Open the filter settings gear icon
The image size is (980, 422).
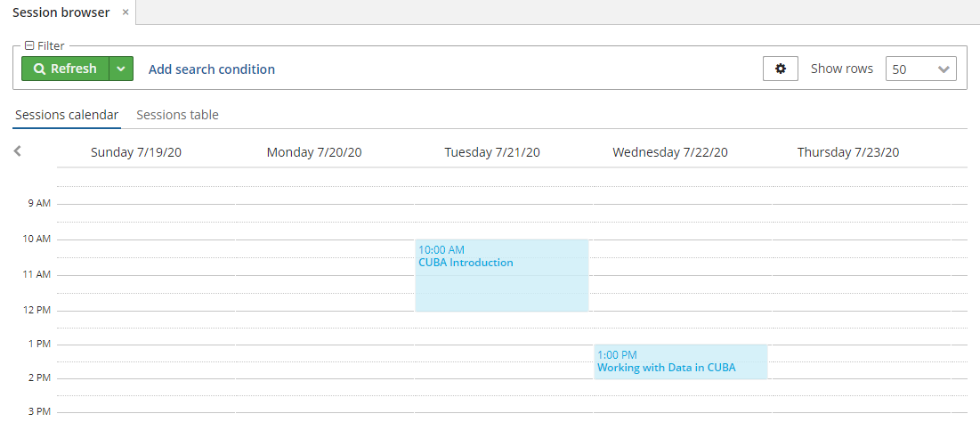click(x=780, y=69)
